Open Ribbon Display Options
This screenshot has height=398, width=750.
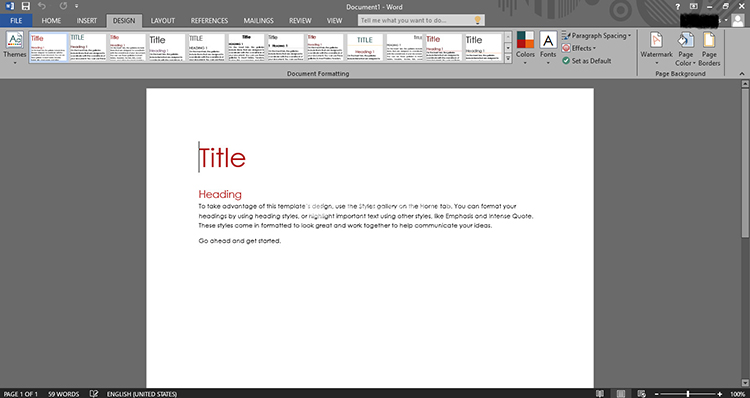point(694,7)
